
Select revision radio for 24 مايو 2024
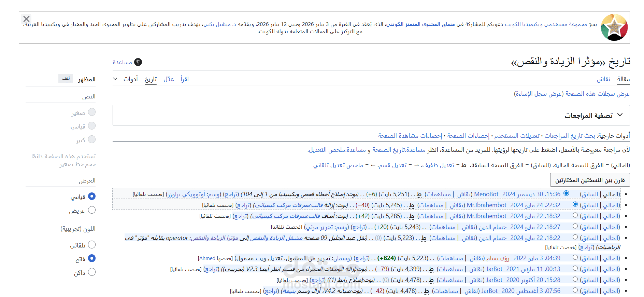click(x=575, y=204)
